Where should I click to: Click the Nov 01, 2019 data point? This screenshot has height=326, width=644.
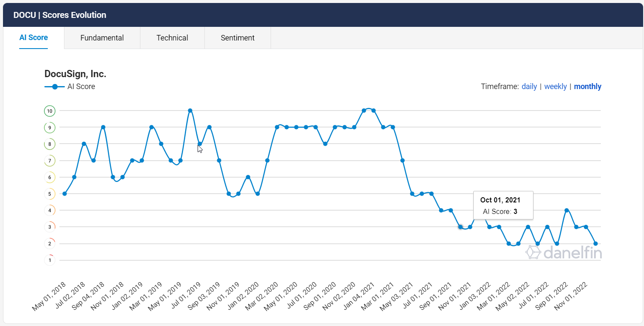point(238,193)
